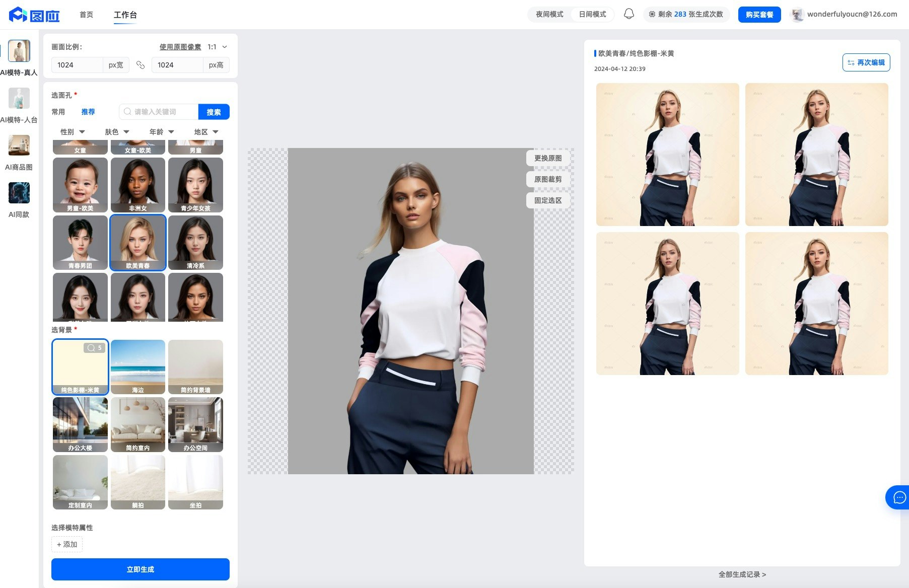Open the top-left generated result image

tap(668, 155)
